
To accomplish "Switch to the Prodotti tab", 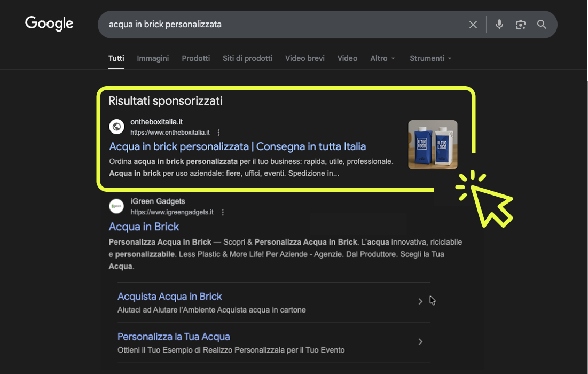I will point(196,59).
